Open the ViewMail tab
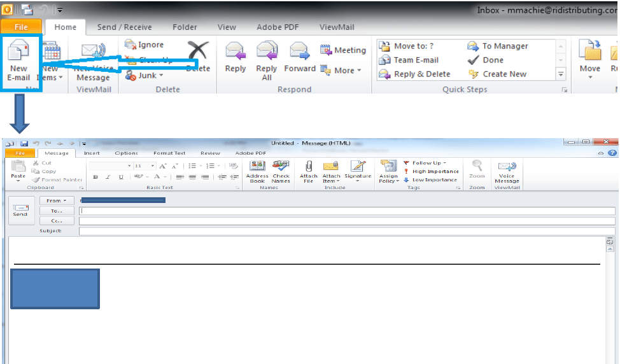Screen dimensions: 620x364 (337, 27)
